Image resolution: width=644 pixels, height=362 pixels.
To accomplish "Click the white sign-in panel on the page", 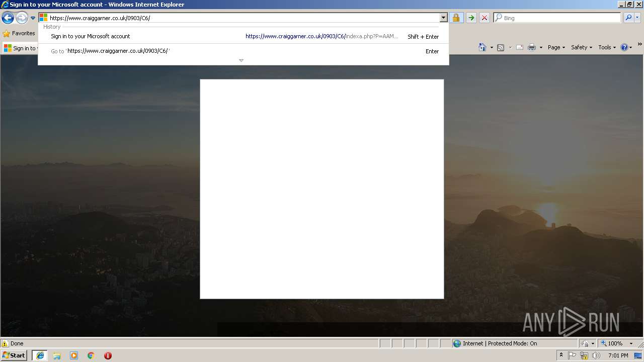I will coord(322,189).
